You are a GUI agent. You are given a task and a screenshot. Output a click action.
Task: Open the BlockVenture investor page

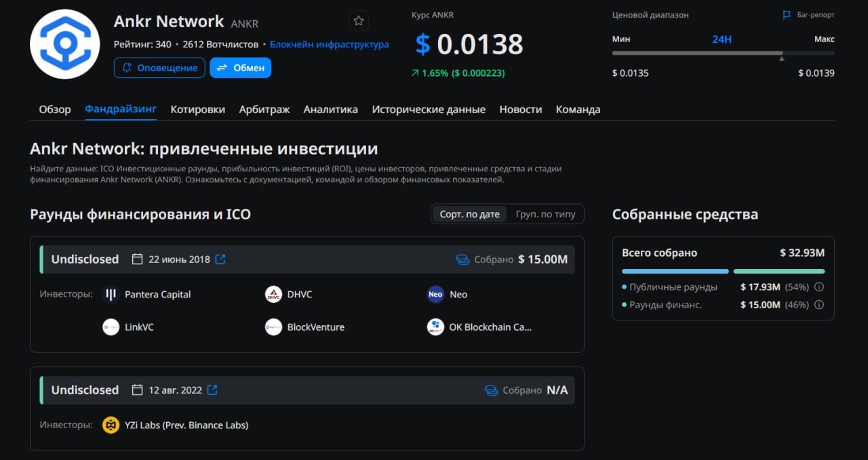click(316, 327)
